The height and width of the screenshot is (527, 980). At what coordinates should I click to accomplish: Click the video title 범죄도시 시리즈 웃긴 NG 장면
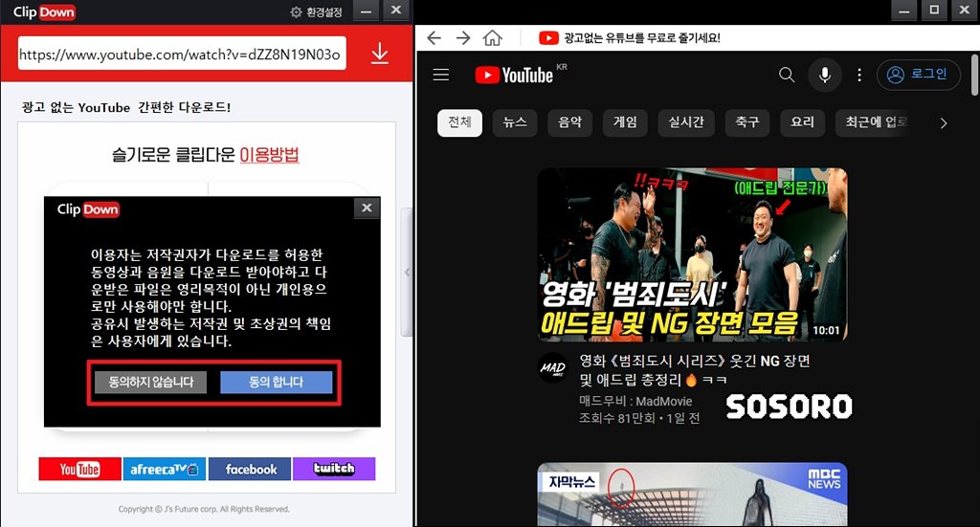point(695,369)
